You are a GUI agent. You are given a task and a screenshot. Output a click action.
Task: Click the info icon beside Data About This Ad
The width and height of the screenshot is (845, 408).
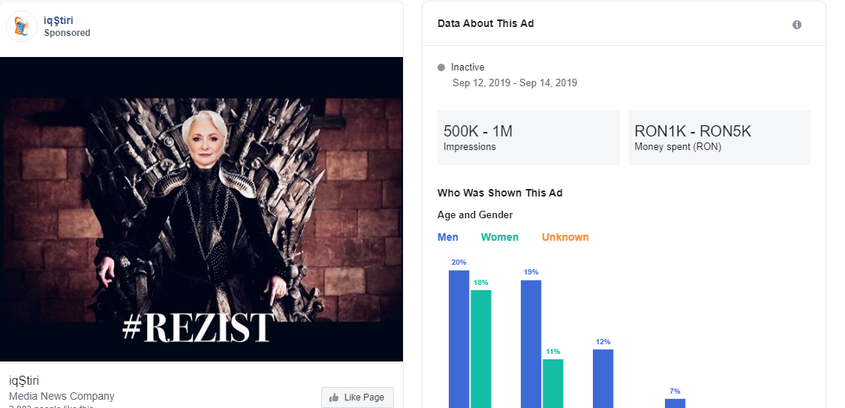pos(797,25)
